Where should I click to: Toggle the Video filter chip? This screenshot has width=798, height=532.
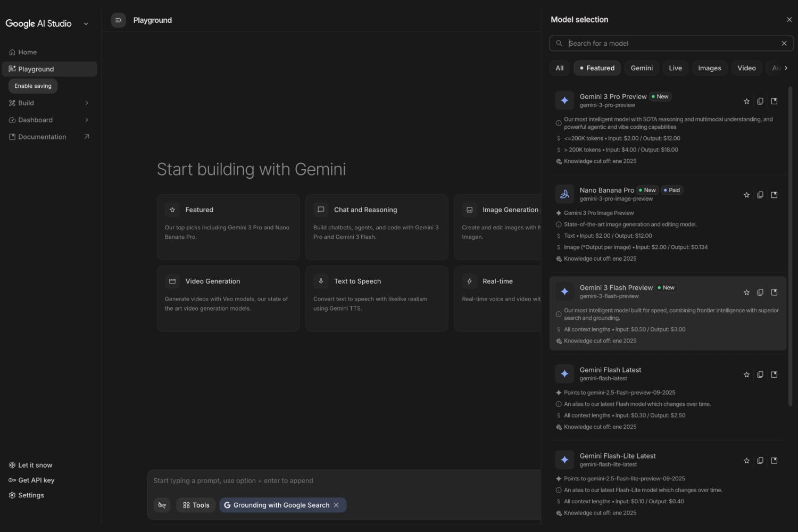746,68
